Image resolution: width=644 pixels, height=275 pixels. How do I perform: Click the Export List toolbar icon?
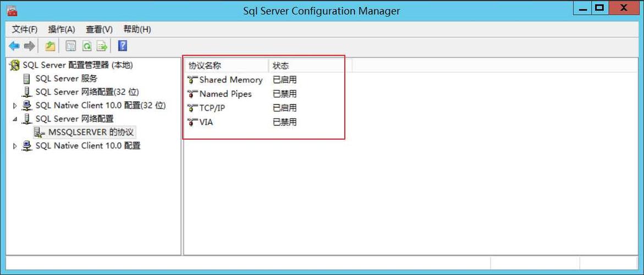pos(101,46)
